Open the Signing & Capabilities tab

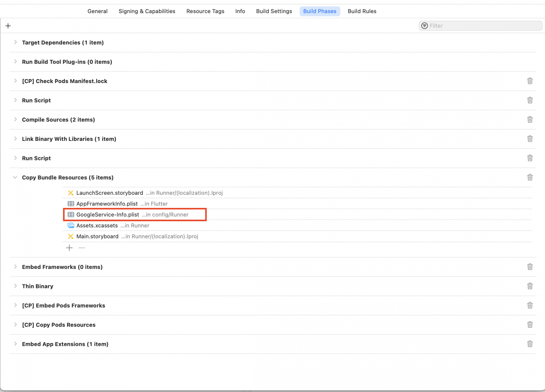[x=147, y=11]
